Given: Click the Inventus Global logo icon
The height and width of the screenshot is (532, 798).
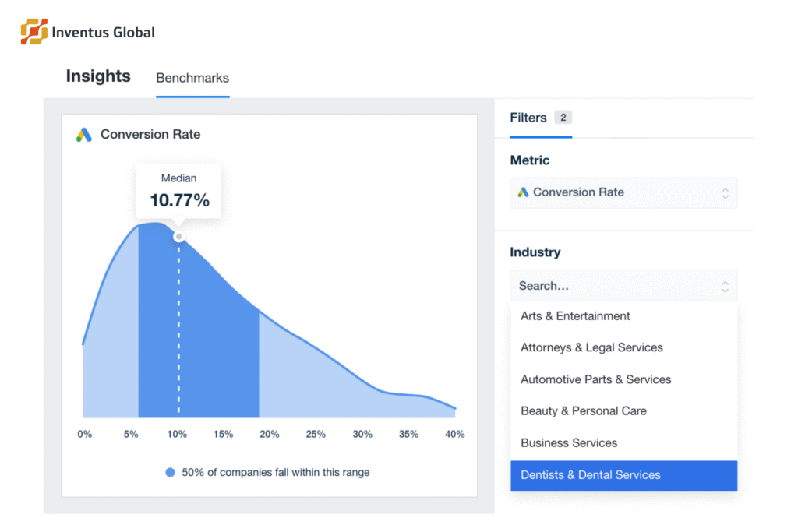Looking at the screenshot, I should point(34,32).
